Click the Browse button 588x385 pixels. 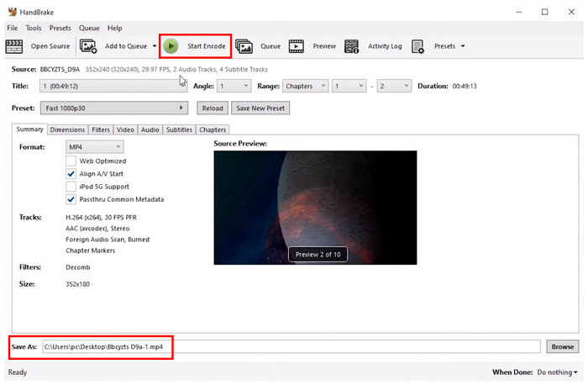tap(562, 346)
